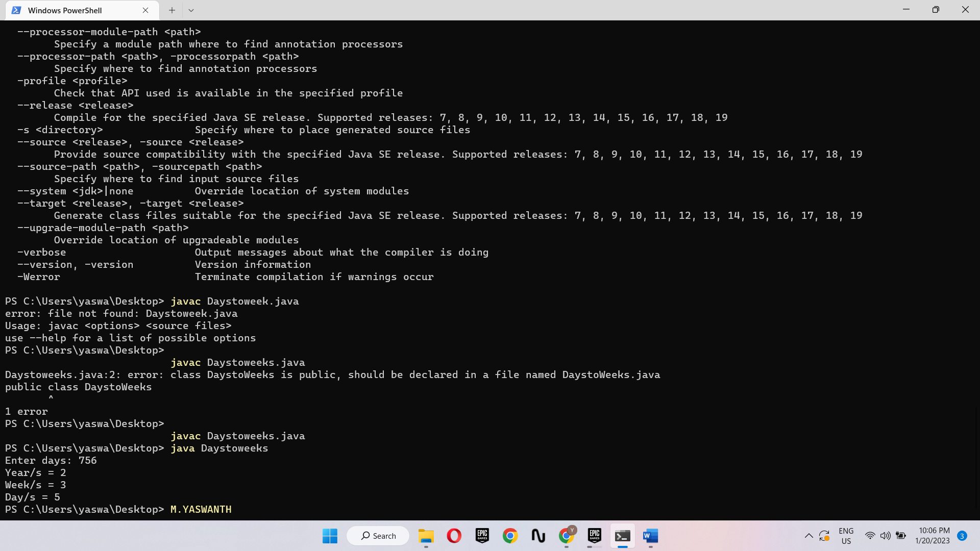Switch language from ENG US selector

click(847, 536)
